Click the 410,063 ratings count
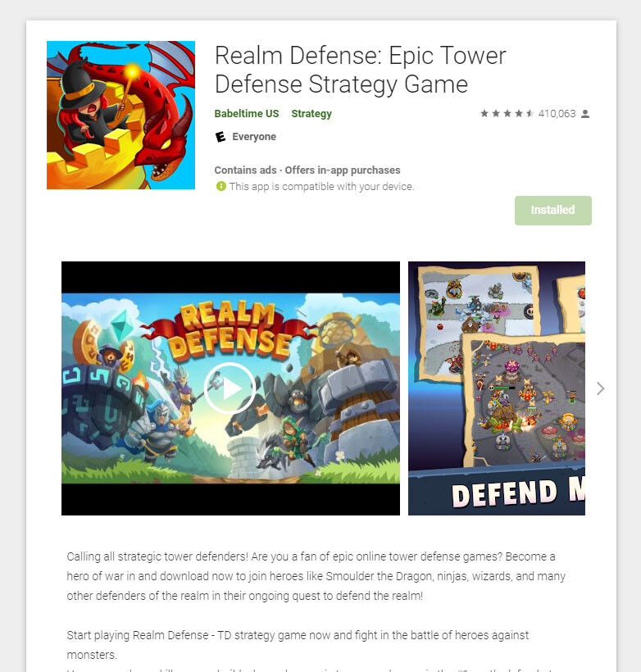 pos(557,114)
